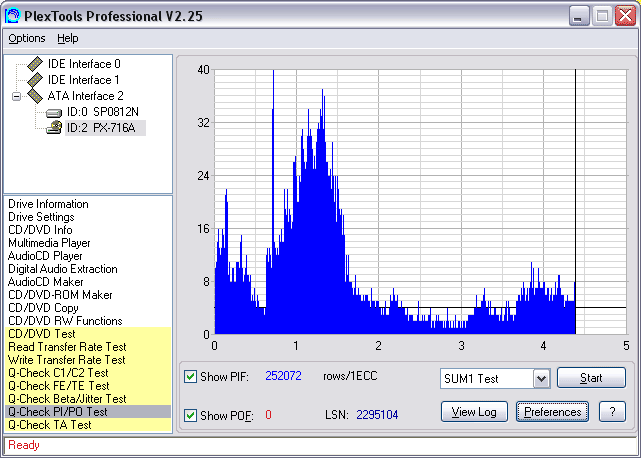This screenshot has height=458, width=641.
Task: Click the rows/1ECC label
Action: (350, 376)
